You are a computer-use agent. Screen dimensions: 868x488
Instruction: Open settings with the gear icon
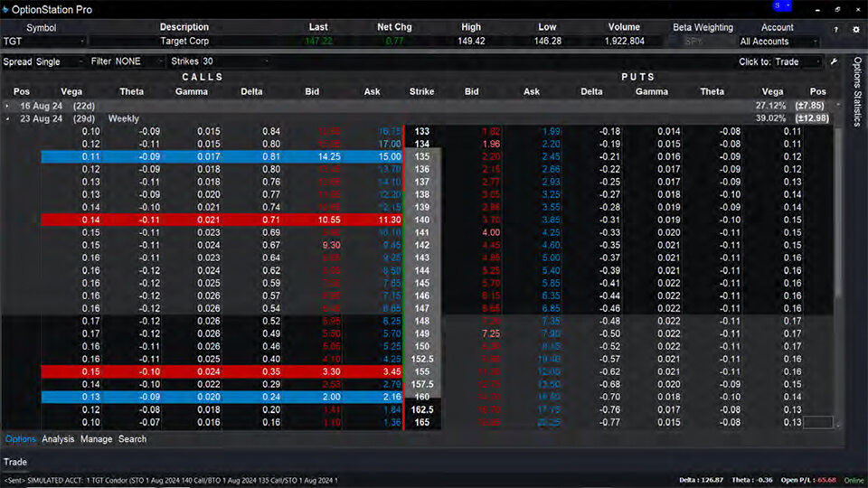pyautogui.click(x=856, y=30)
